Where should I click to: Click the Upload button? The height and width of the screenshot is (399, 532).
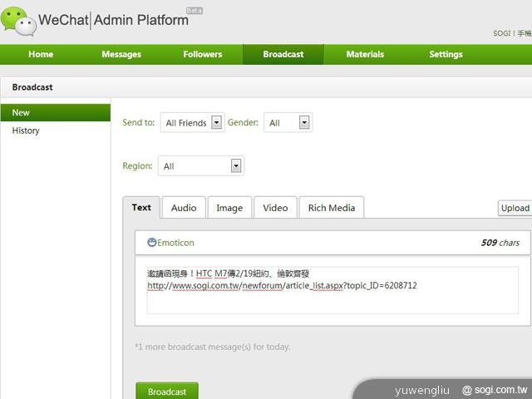pyautogui.click(x=515, y=208)
